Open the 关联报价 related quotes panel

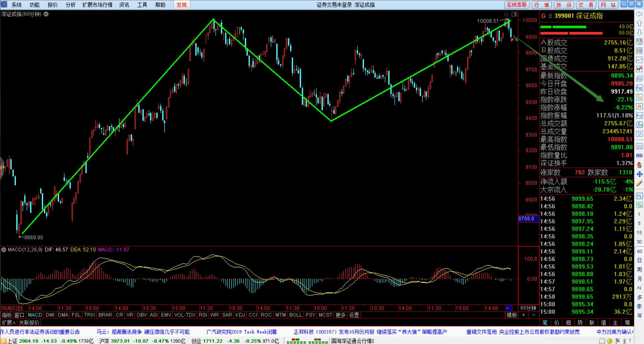coord(29,323)
